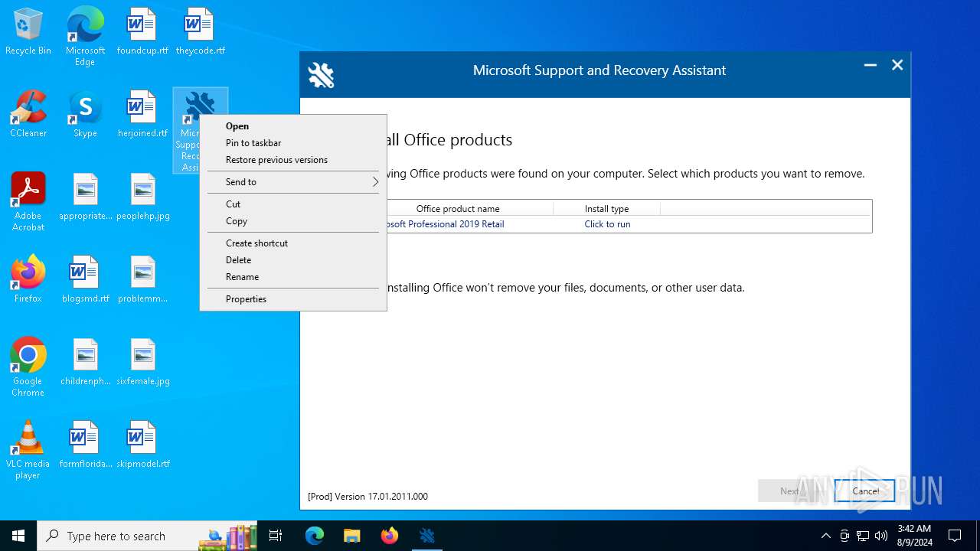Click the version text at window bottom

point(367,496)
